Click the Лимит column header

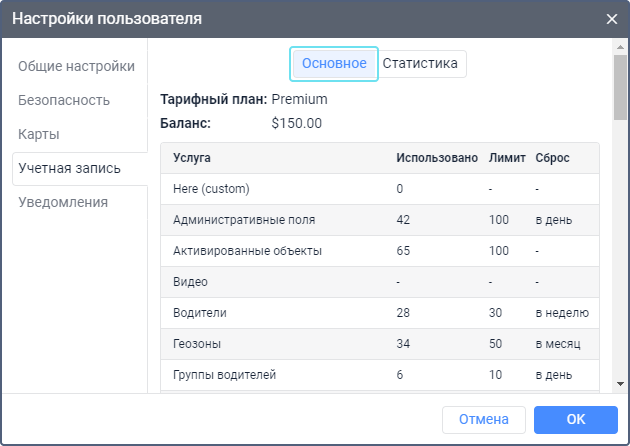(507, 158)
